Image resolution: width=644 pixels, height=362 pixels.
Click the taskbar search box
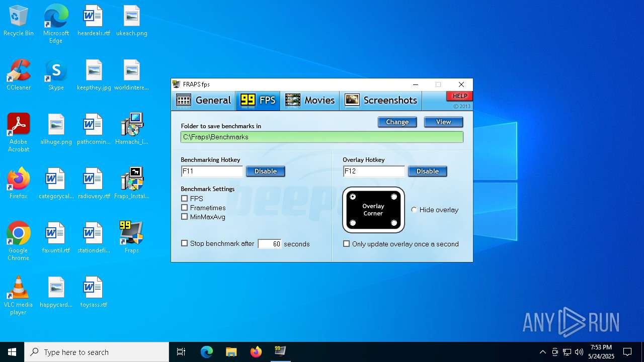click(x=97, y=352)
